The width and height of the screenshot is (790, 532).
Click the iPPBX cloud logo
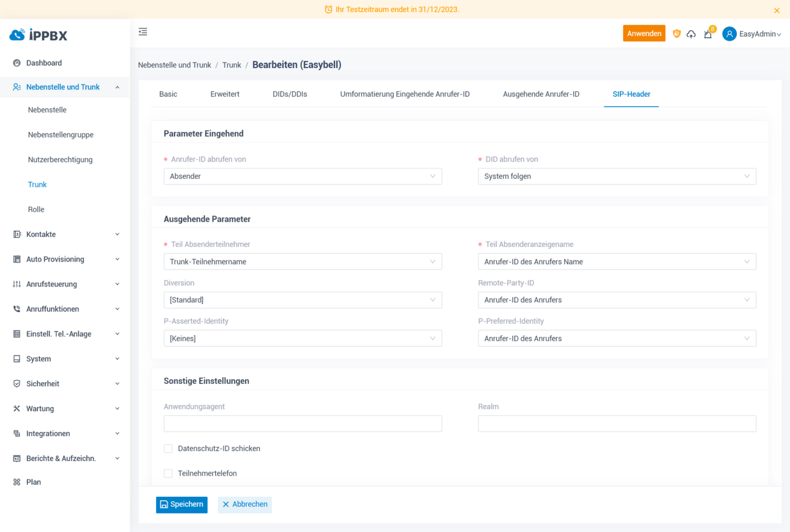[x=17, y=35]
